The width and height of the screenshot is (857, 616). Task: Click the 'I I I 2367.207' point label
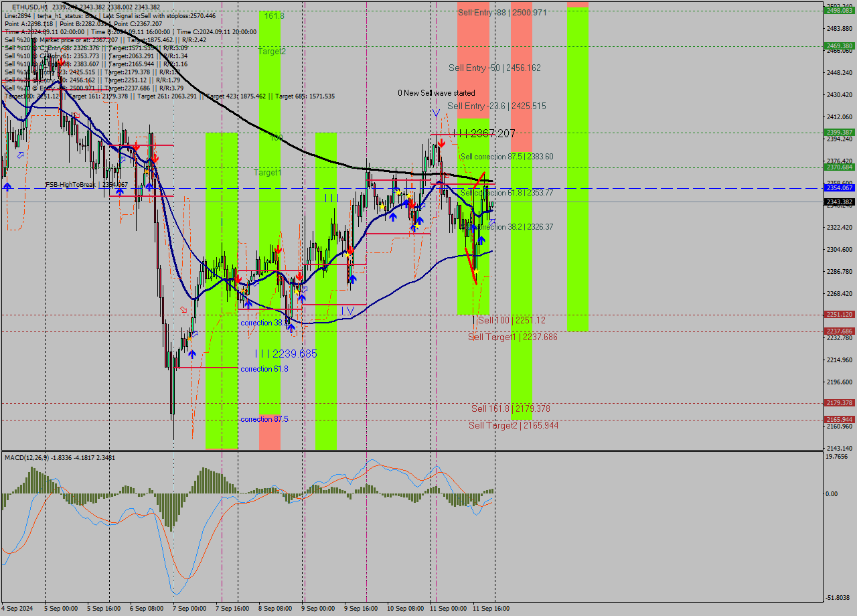coord(484,134)
